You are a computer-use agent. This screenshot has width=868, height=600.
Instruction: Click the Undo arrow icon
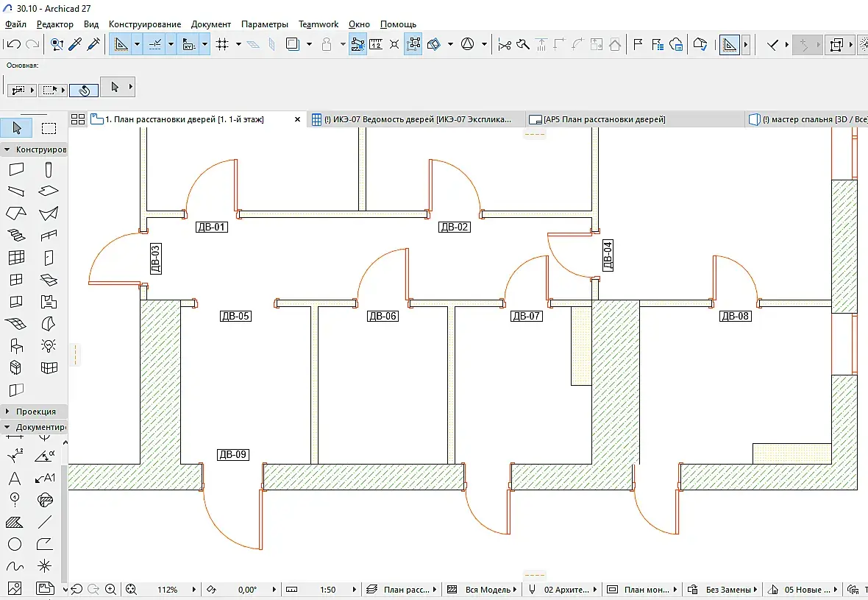pyautogui.click(x=13, y=45)
